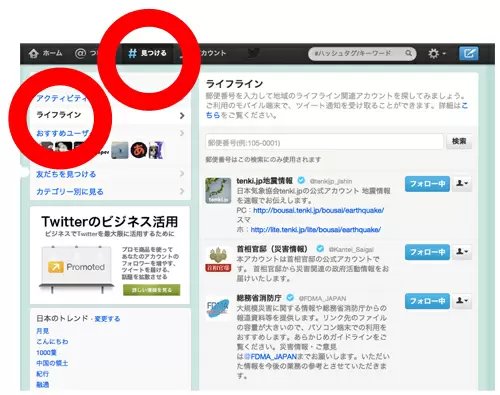Viewport: 500px width, 395px height.
Task: Click the 検索 postal search button
Action: (x=459, y=141)
